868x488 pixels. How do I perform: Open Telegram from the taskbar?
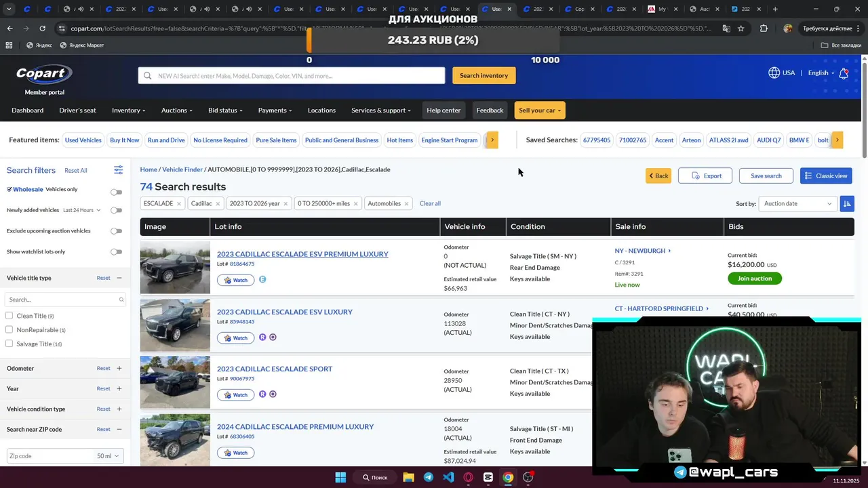pyautogui.click(x=429, y=477)
